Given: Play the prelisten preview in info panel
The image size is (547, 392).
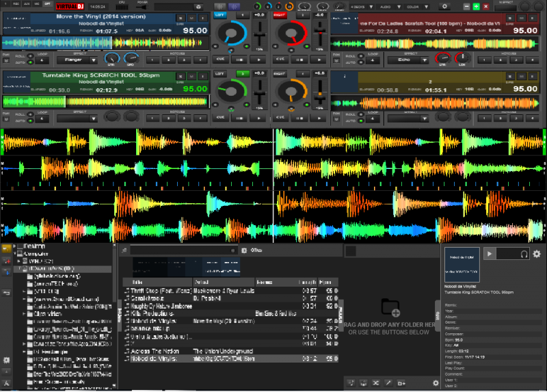Looking at the screenshot, I should click(x=489, y=254).
